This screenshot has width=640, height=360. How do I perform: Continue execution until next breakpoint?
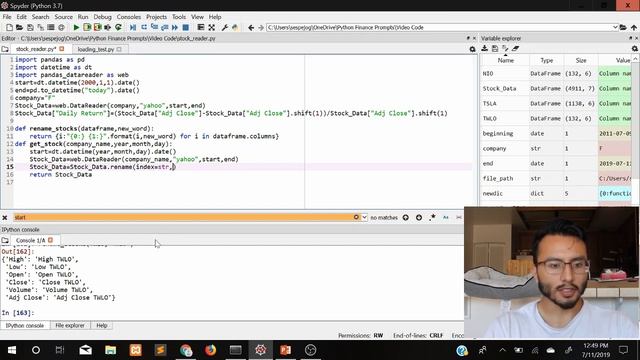pos(175,27)
